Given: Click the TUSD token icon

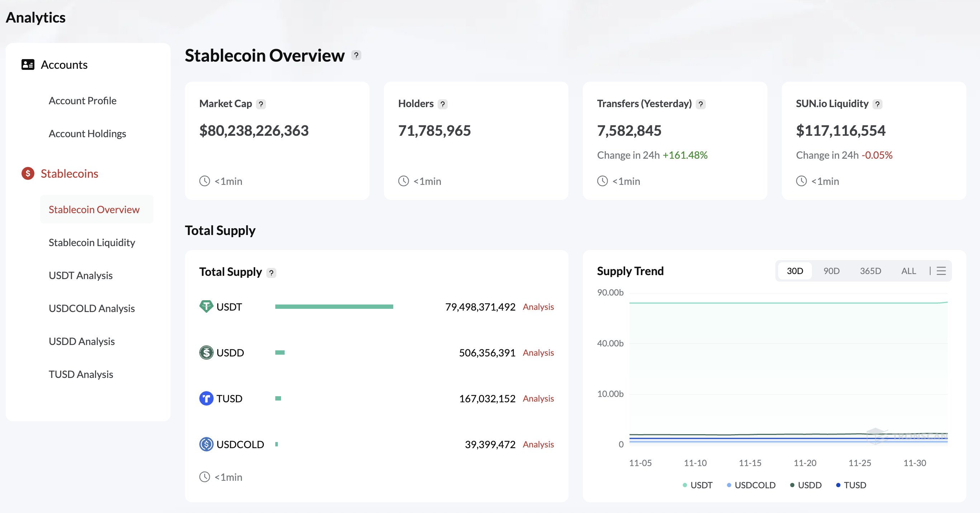Looking at the screenshot, I should [x=206, y=398].
